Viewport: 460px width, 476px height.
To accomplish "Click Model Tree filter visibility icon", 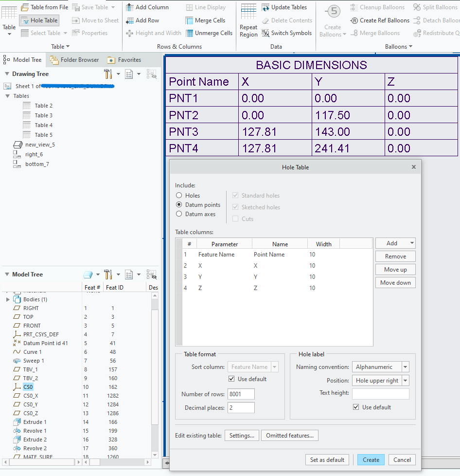I will coord(152,275).
